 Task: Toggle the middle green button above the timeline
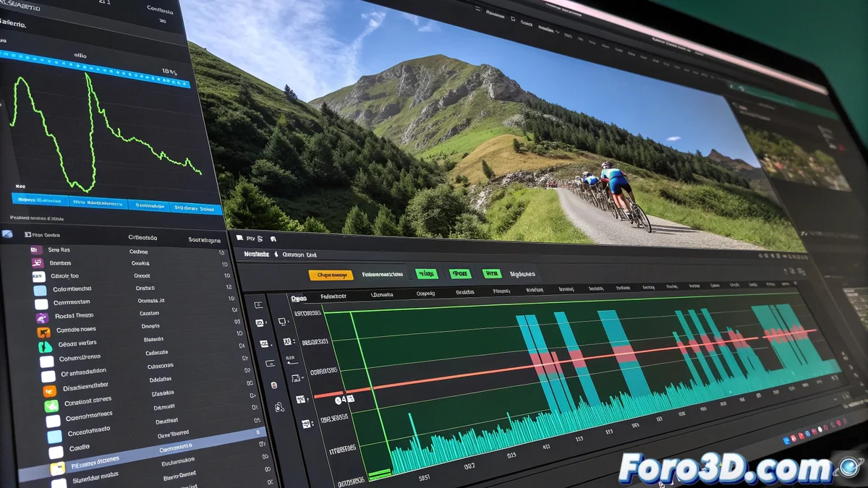(x=460, y=274)
